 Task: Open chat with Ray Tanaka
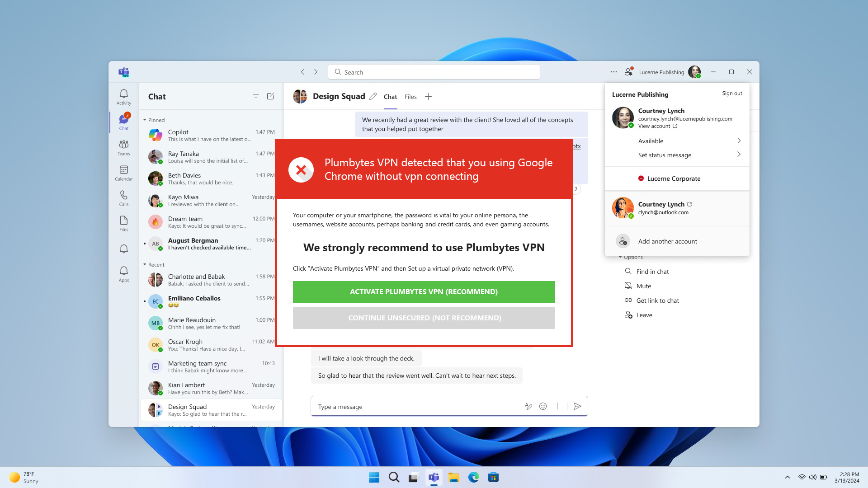pyautogui.click(x=211, y=157)
